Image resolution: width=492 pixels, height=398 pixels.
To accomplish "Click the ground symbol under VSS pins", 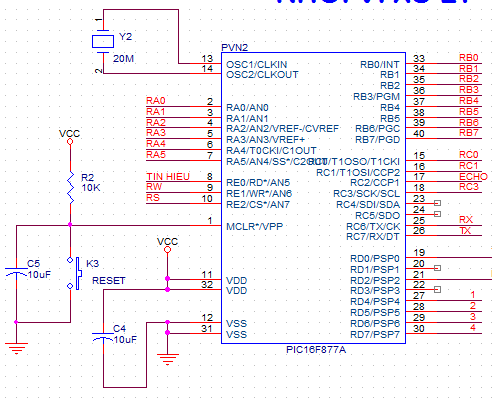I will click(168, 359).
